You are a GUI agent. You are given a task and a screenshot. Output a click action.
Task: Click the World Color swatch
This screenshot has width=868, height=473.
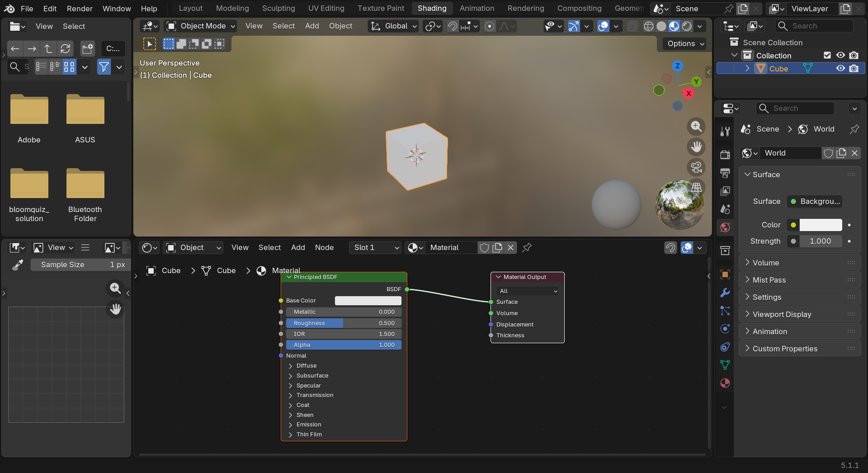tap(821, 225)
